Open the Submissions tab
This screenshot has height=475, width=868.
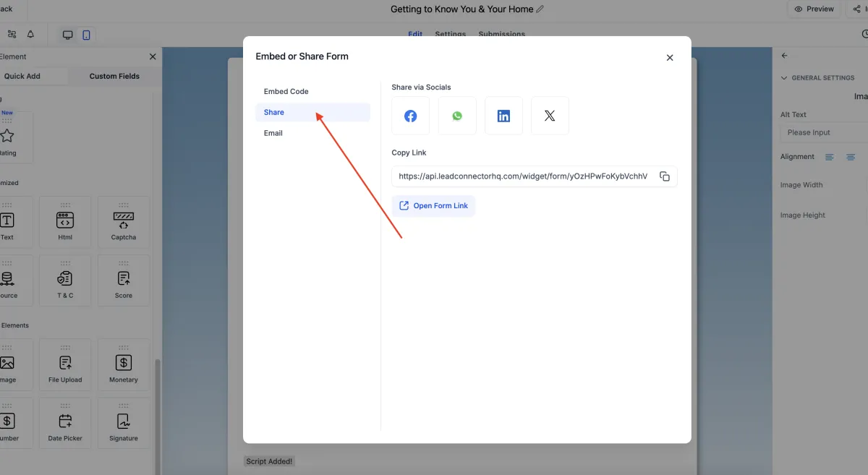(x=502, y=34)
